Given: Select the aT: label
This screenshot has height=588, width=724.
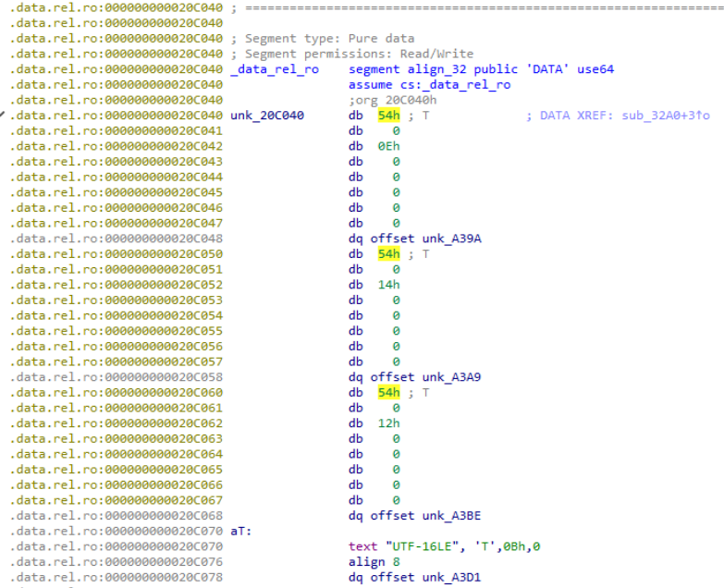Looking at the screenshot, I should [x=241, y=531].
